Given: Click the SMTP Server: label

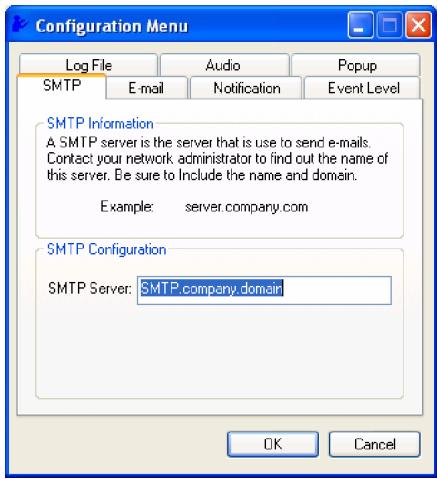Looking at the screenshot, I should tap(90, 288).
